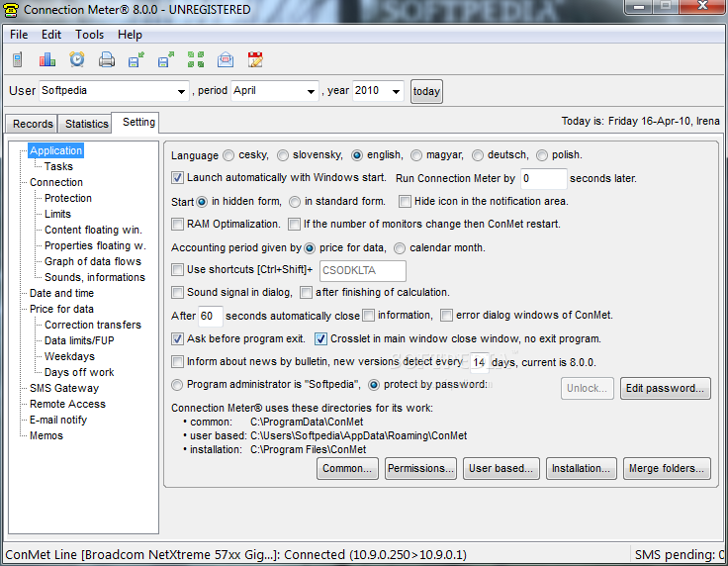Click the User based button
This screenshot has height=566, width=728.
click(x=500, y=468)
